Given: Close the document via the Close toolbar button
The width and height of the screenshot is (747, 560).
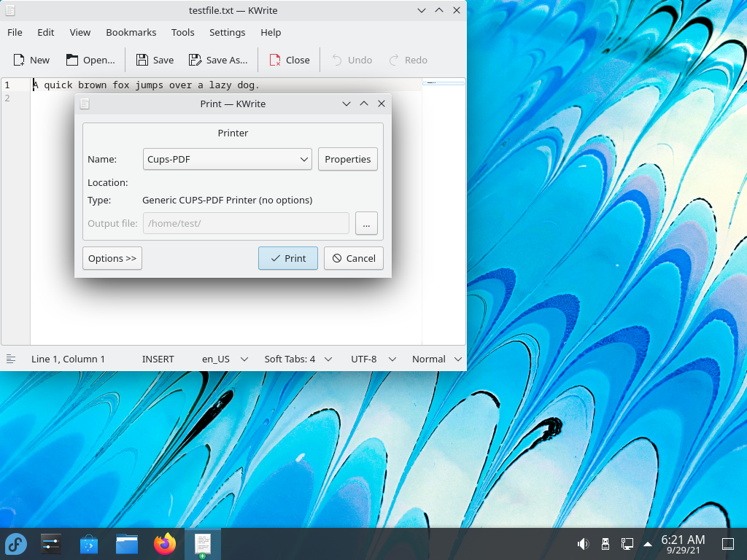Looking at the screenshot, I should pos(290,60).
